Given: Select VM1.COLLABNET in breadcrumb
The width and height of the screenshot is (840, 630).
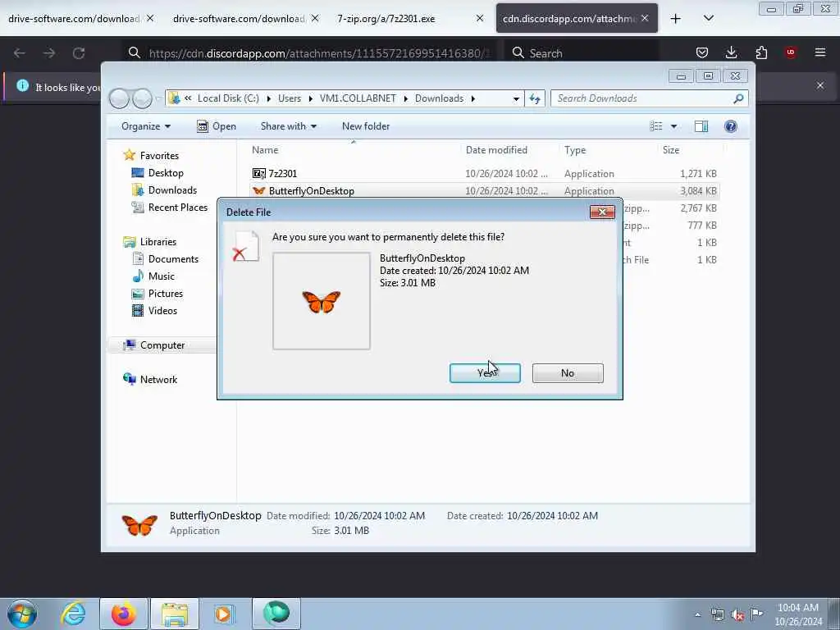Looking at the screenshot, I should point(358,98).
